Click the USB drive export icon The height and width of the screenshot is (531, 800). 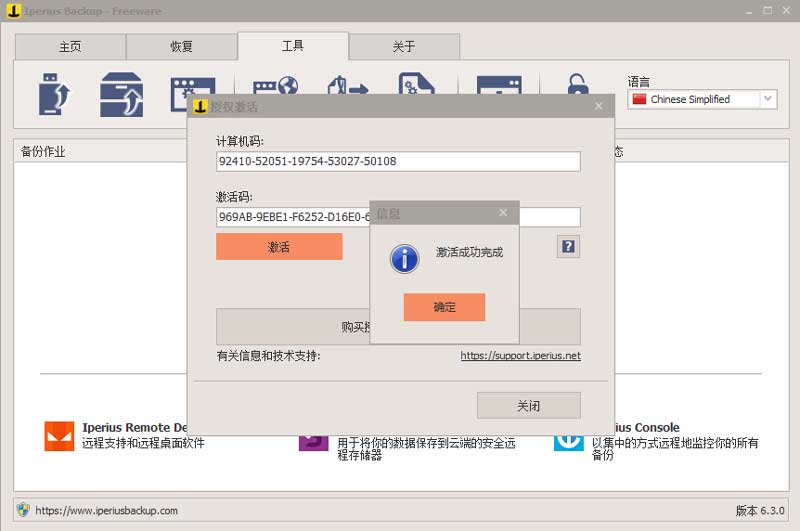click(54, 94)
